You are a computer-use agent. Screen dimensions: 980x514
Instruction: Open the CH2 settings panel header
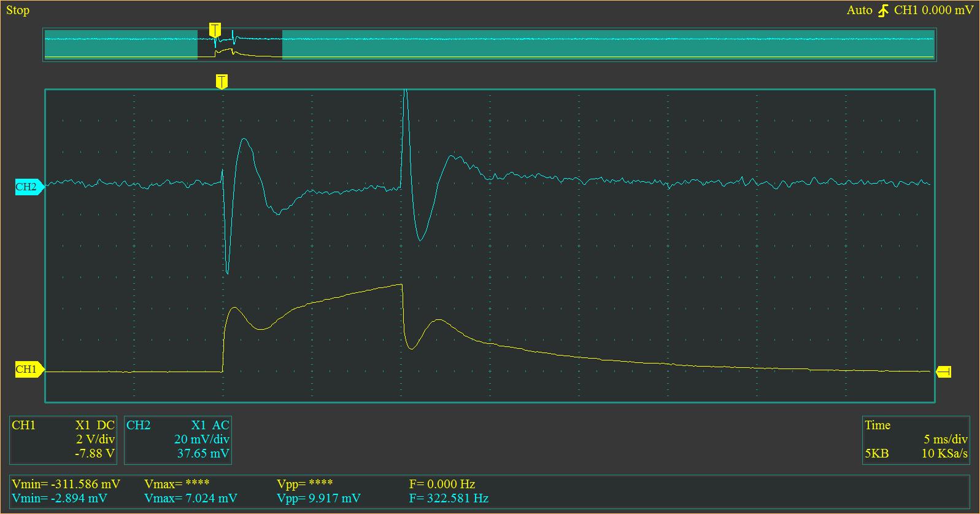click(x=139, y=425)
